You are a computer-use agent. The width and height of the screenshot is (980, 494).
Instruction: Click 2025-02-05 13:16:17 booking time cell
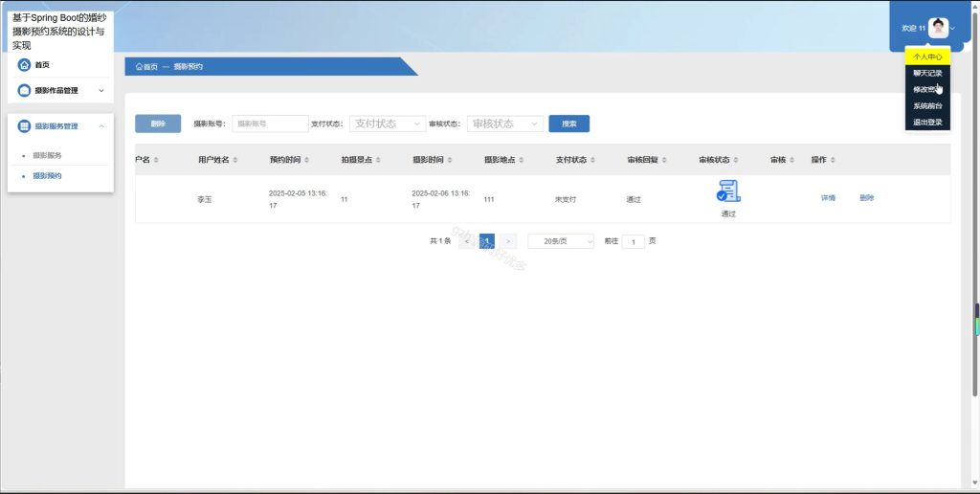pyautogui.click(x=299, y=199)
